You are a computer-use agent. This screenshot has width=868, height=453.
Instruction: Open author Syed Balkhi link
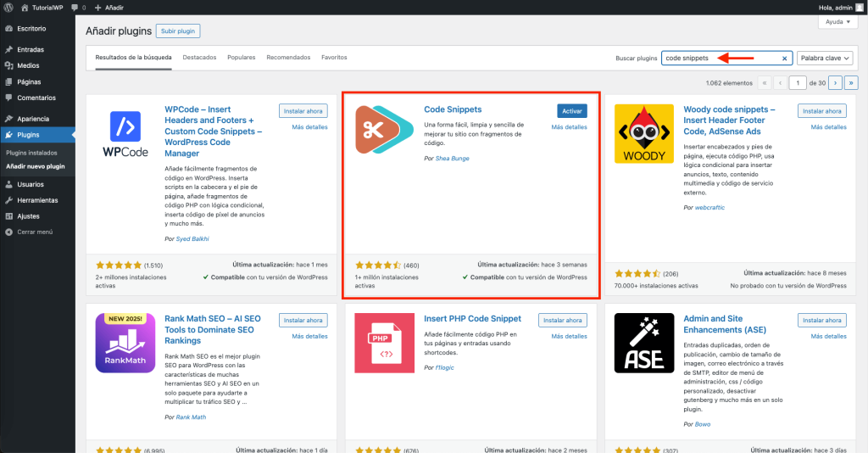click(x=192, y=239)
